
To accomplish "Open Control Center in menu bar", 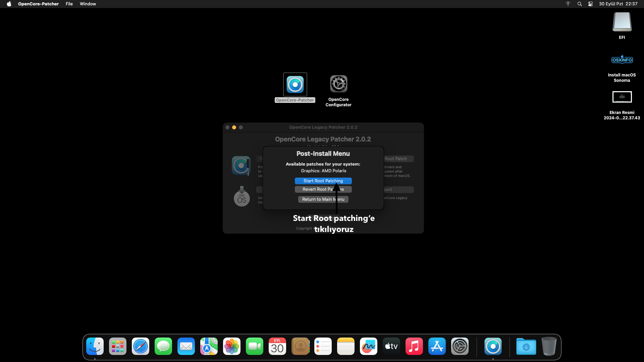I will coord(590,4).
